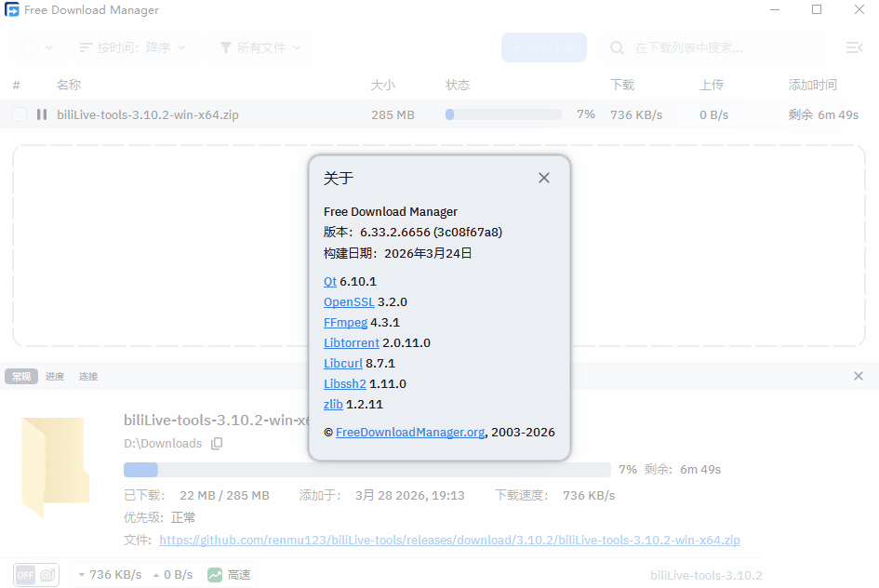Viewport: 879px width, 588px height.
Task: Click the 高速 speed mode icon
Action: coord(215,575)
